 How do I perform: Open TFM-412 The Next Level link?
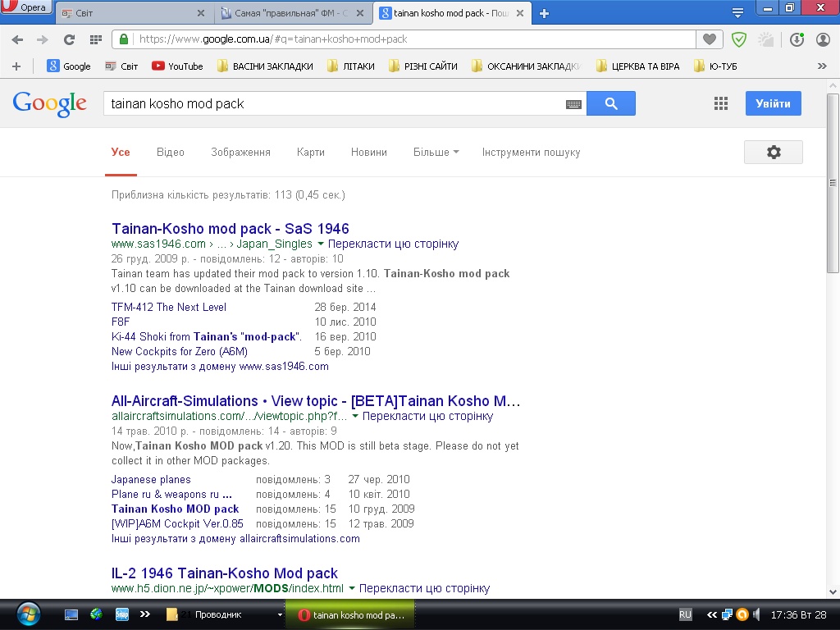pyautogui.click(x=169, y=307)
